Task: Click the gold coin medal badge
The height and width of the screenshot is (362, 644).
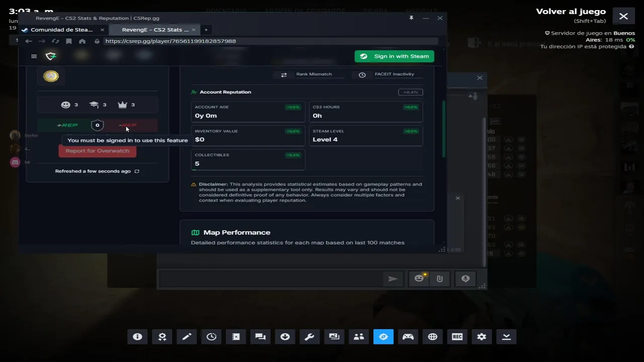Action: tap(51, 76)
